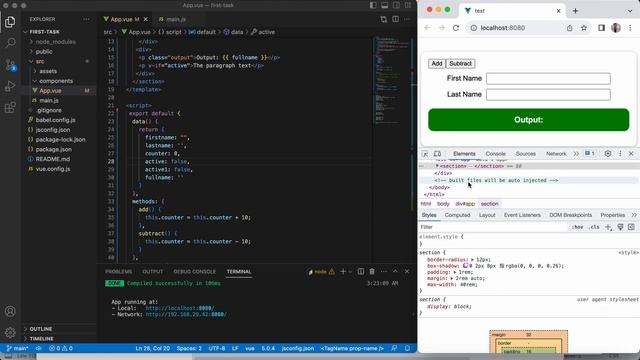Image resolution: width=640 pixels, height=360 pixels.
Task: Open the Network URL link in terminal
Action: click(x=186, y=315)
